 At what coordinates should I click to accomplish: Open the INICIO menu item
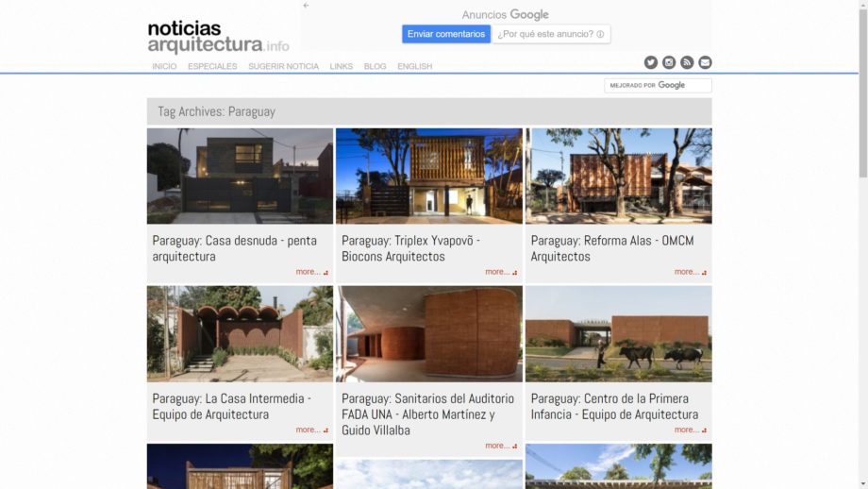tap(164, 66)
